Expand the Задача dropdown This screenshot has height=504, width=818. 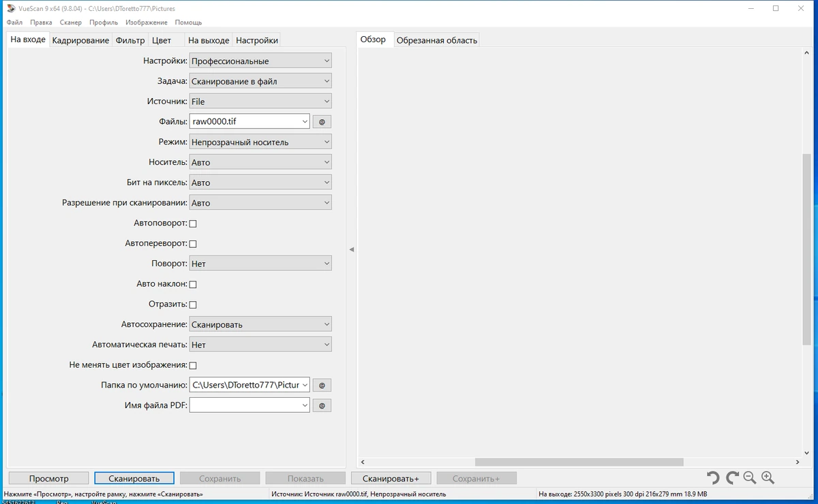(260, 81)
